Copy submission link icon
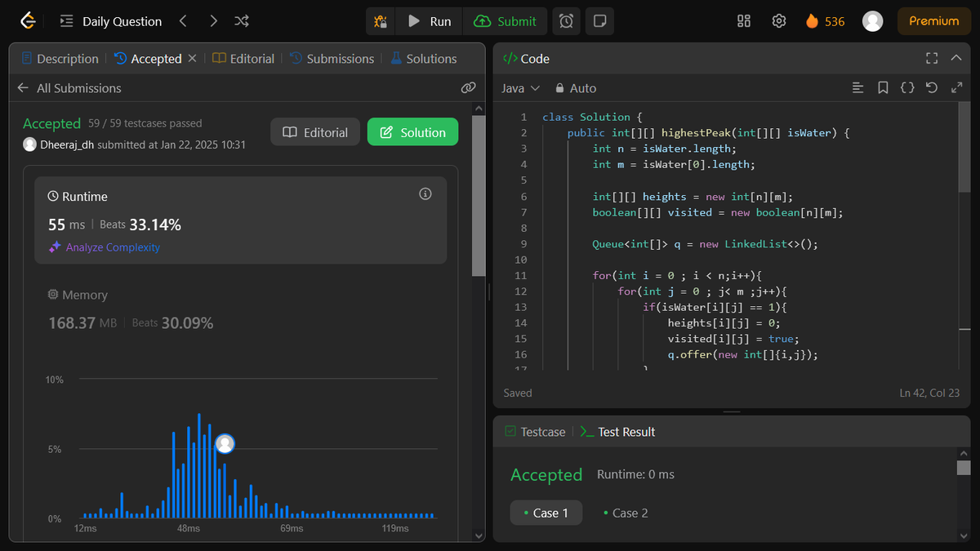 (468, 88)
